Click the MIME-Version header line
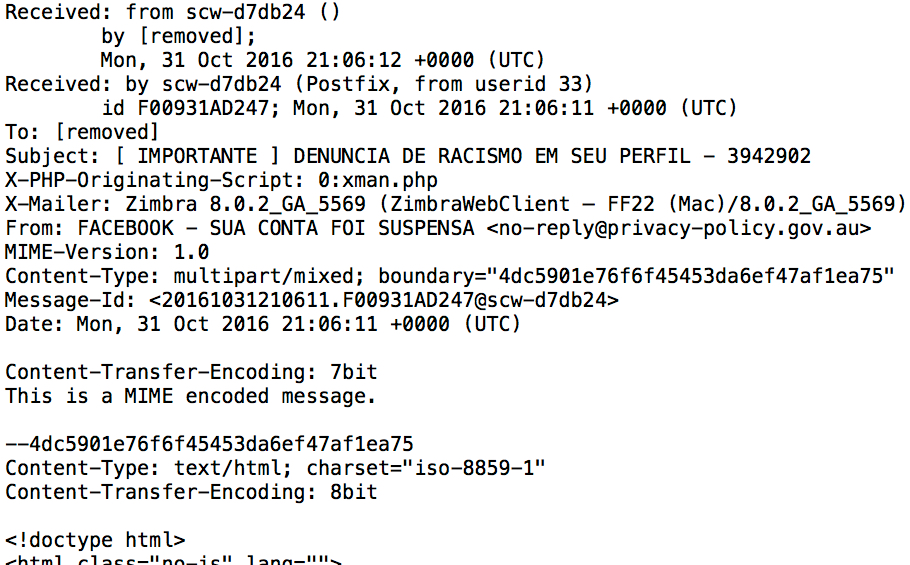910x565 pixels. 107,252
